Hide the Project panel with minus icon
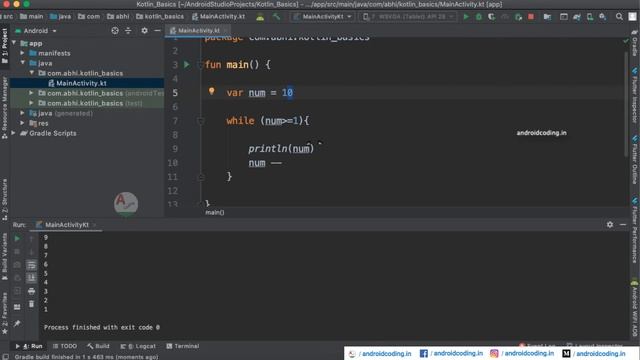 click(x=157, y=31)
